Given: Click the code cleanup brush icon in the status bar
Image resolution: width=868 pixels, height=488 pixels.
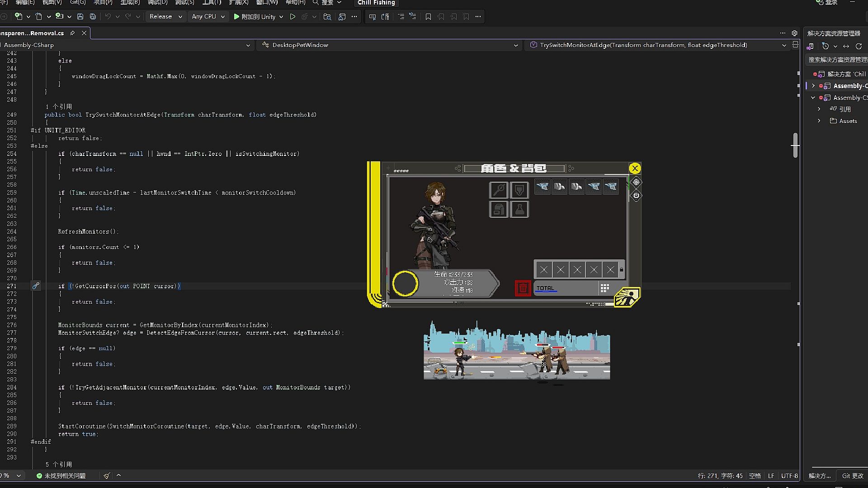Looking at the screenshot, I should click(106, 475).
